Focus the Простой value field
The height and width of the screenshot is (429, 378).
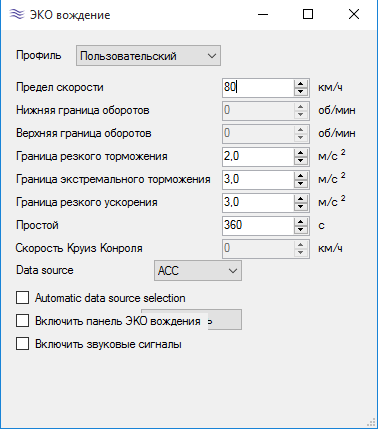click(258, 226)
